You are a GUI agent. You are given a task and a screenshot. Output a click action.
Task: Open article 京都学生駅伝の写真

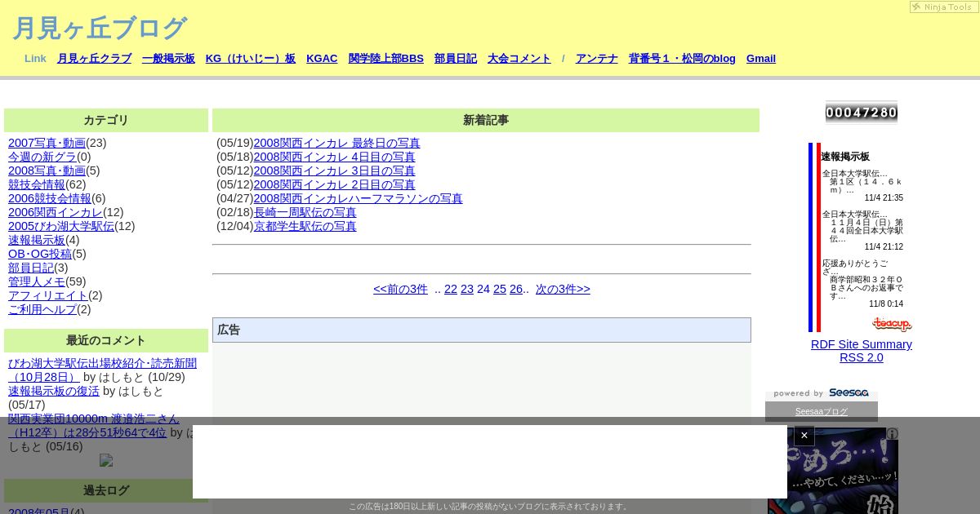point(305,226)
